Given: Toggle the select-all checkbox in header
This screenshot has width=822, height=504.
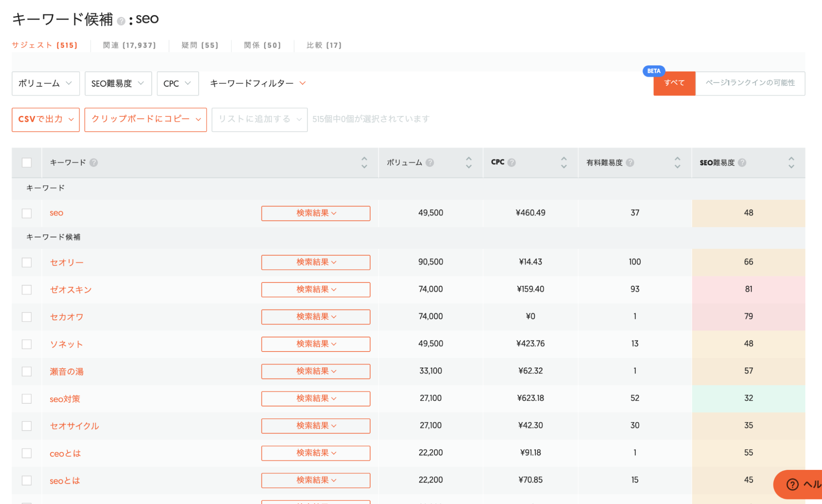Looking at the screenshot, I should [x=27, y=162].
